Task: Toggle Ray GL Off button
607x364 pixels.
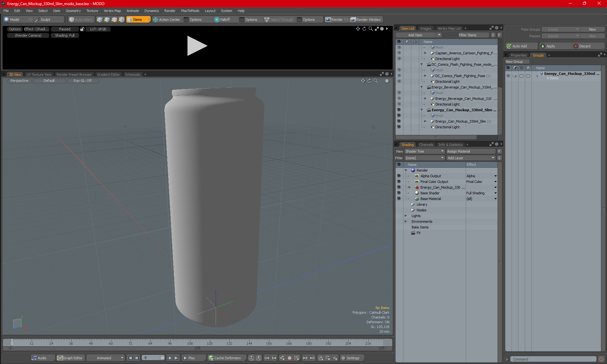Action: (x=83, y=81)
